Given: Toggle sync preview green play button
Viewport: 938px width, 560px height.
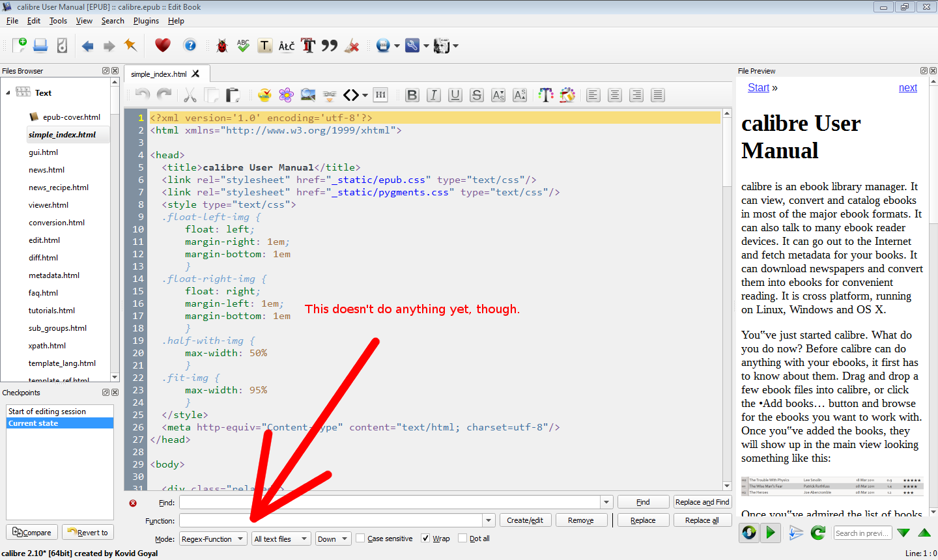Looking at the screenshot, I should coord(771,533).
